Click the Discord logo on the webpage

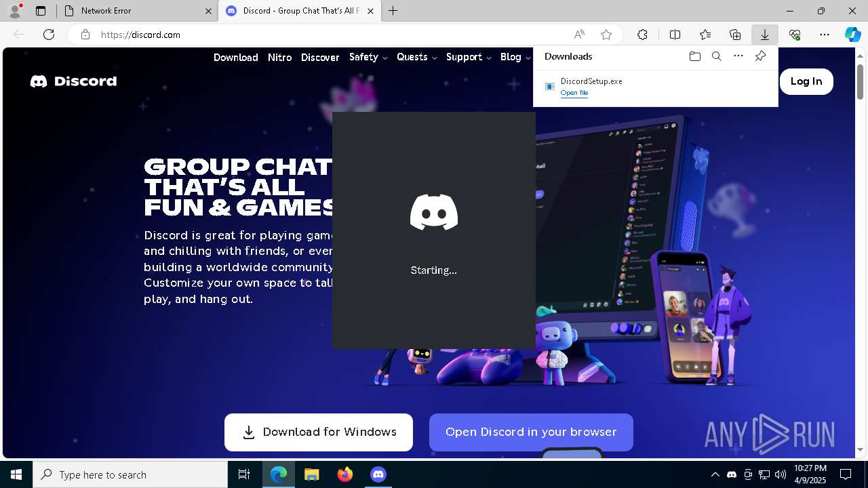coord(73,81)
